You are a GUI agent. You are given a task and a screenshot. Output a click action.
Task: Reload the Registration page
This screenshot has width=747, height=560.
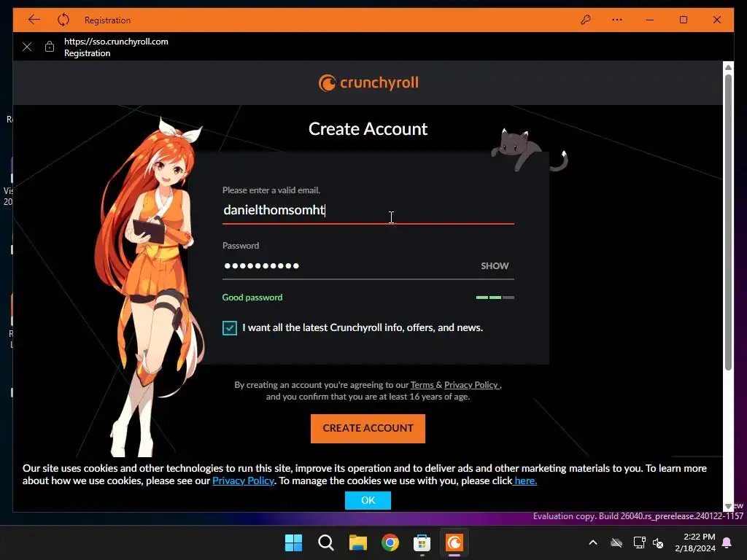(x=63, y=20)
